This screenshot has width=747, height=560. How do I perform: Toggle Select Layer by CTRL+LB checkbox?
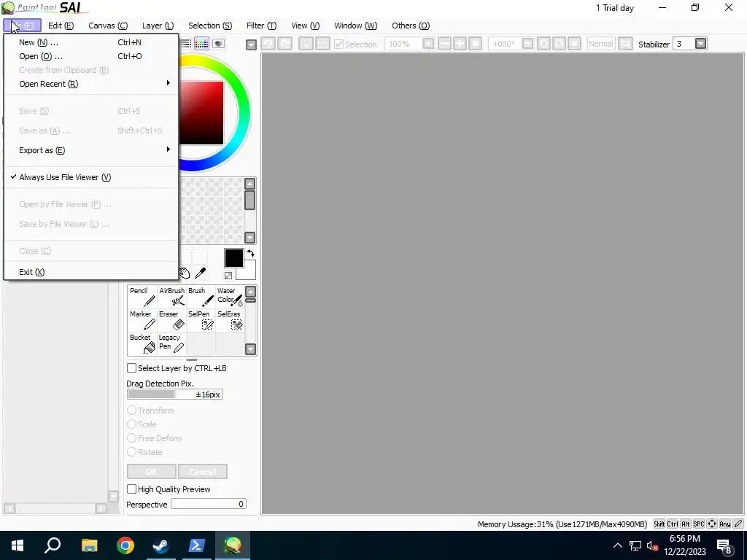[132, 368]
